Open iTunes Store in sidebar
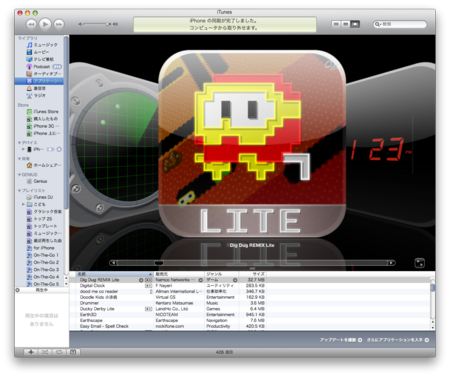The width and height of the screenshot is (450, 377). pos(43,112)
